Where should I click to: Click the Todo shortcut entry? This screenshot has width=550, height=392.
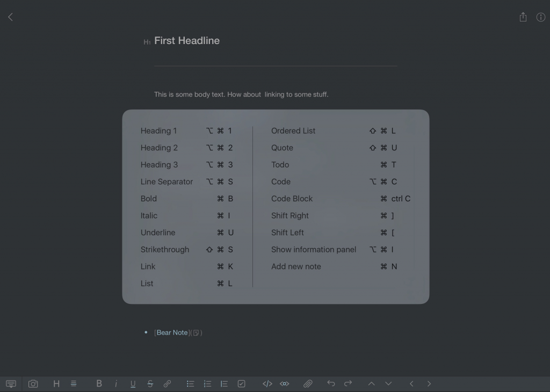pos(334,165)
